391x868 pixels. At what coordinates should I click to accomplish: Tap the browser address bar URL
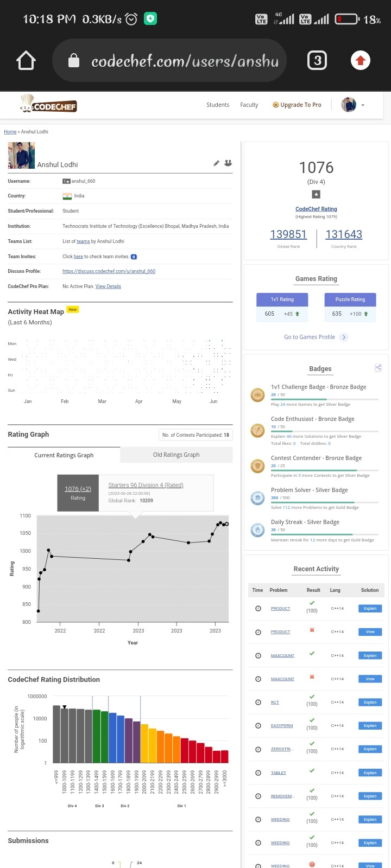click(185, 61)
